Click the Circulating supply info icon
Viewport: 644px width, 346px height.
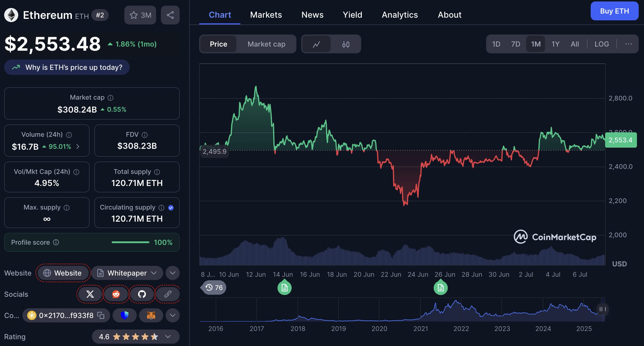[161, 207]
